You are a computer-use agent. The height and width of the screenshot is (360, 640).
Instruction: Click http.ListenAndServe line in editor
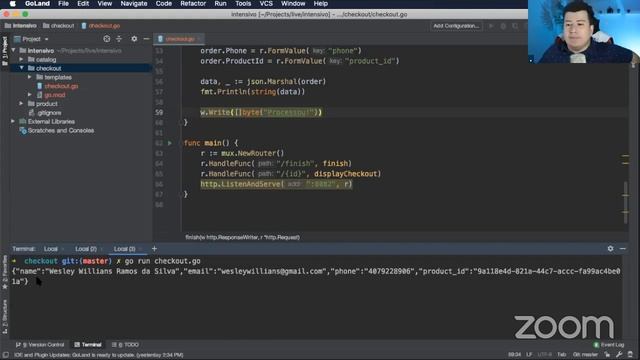pos(276,184)
